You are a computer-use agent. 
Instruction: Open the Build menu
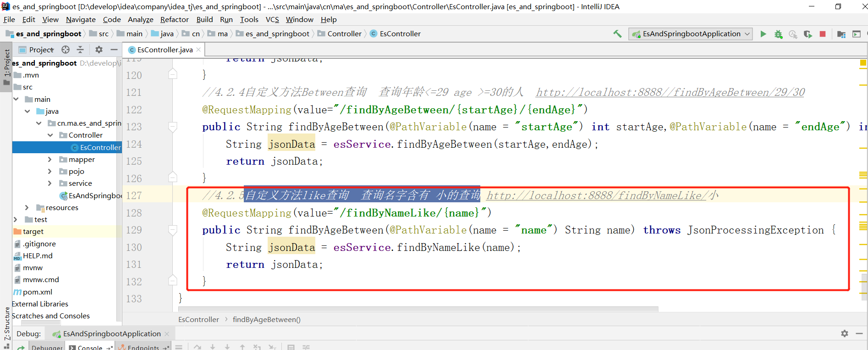pyautogui.click(x=204, y=19)
